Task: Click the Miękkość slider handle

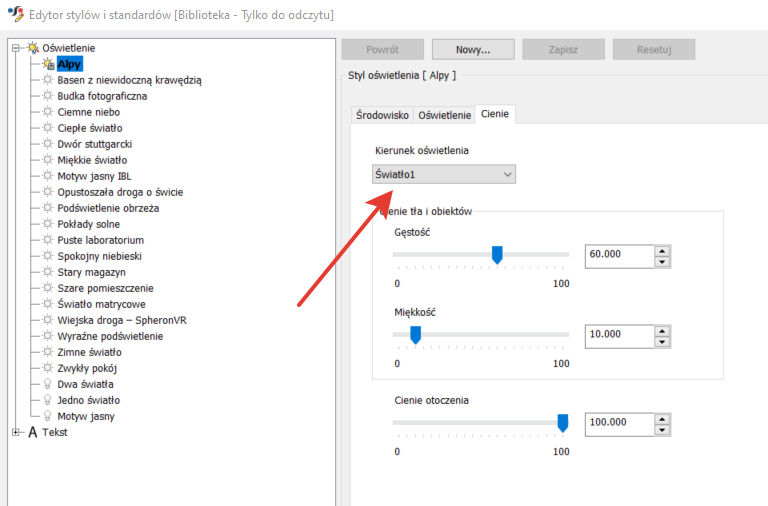Action: [x=415, y=335]
